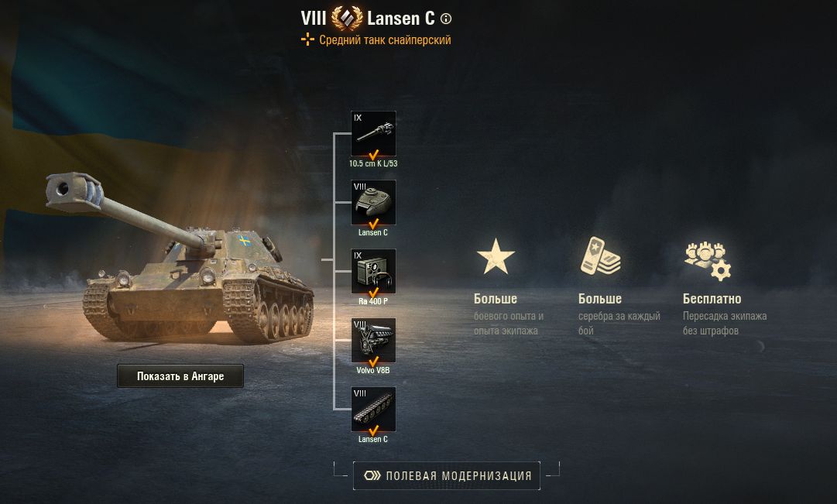This screenshot has height=504, width=837.
Task: Click the star bonus experience icon
Action: click(496, 256)
